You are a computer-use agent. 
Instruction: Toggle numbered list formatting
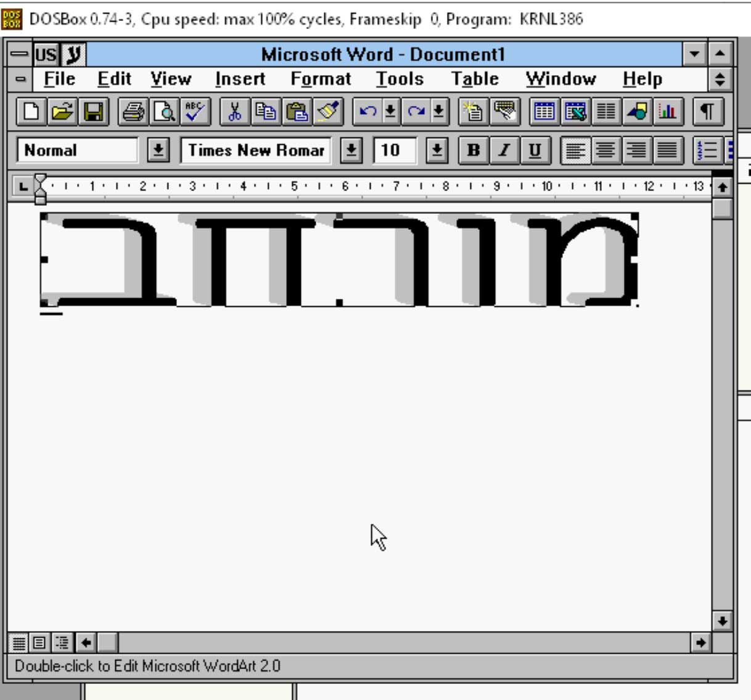[x=708, y=150]
